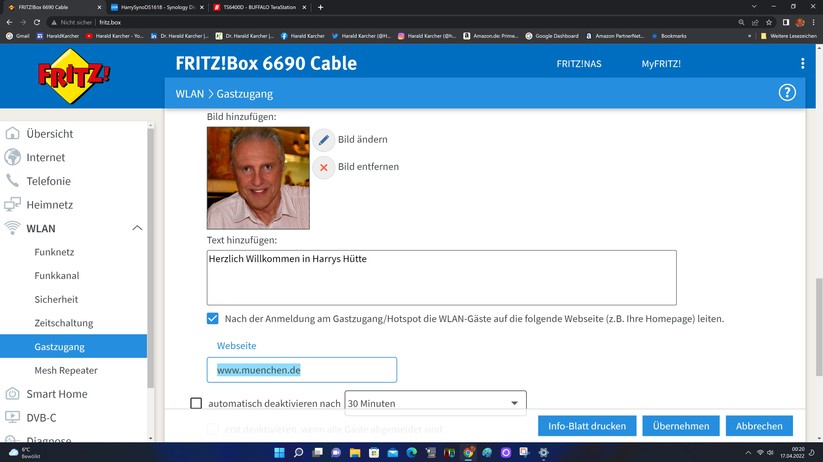
Task: Click the Chrome zoom magnifier icon in address bar
Action: [741, 22]
